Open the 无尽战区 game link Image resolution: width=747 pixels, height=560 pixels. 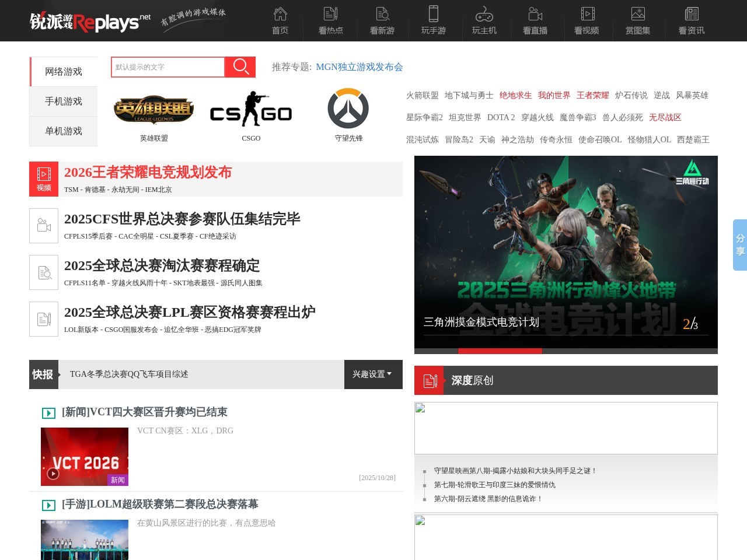tap(665, 117)
